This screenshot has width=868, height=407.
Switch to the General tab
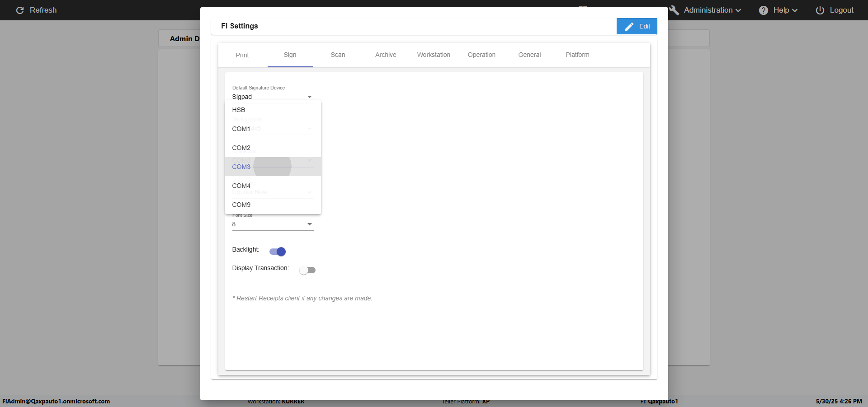529,55
